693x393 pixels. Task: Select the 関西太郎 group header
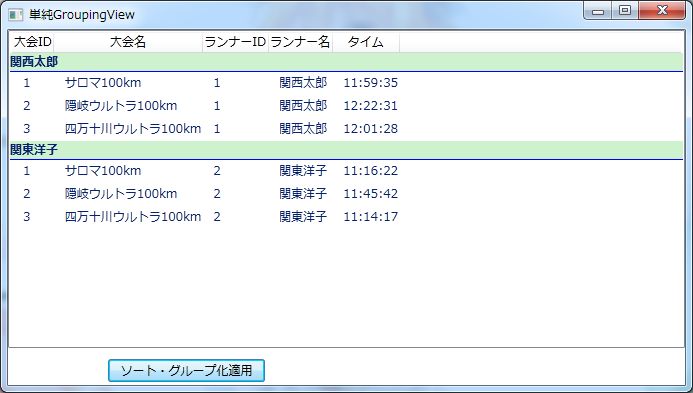(x=346, y=62)
